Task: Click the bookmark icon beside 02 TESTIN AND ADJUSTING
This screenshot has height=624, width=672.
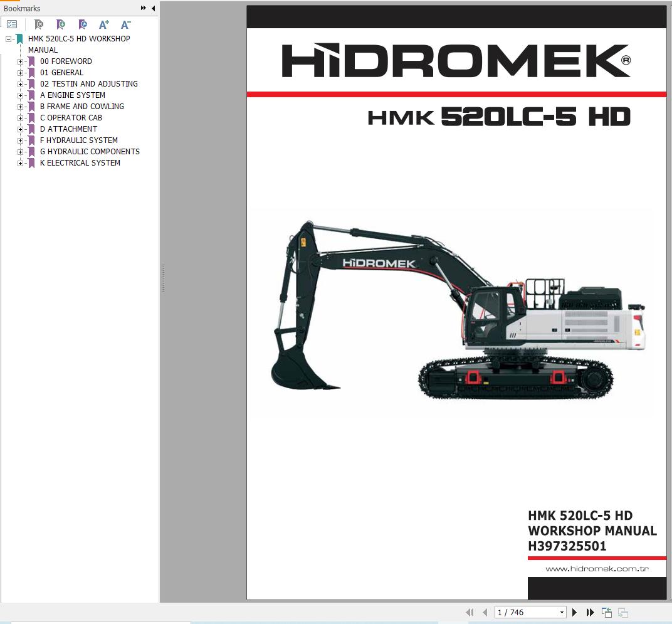Action: coord(31,84)
